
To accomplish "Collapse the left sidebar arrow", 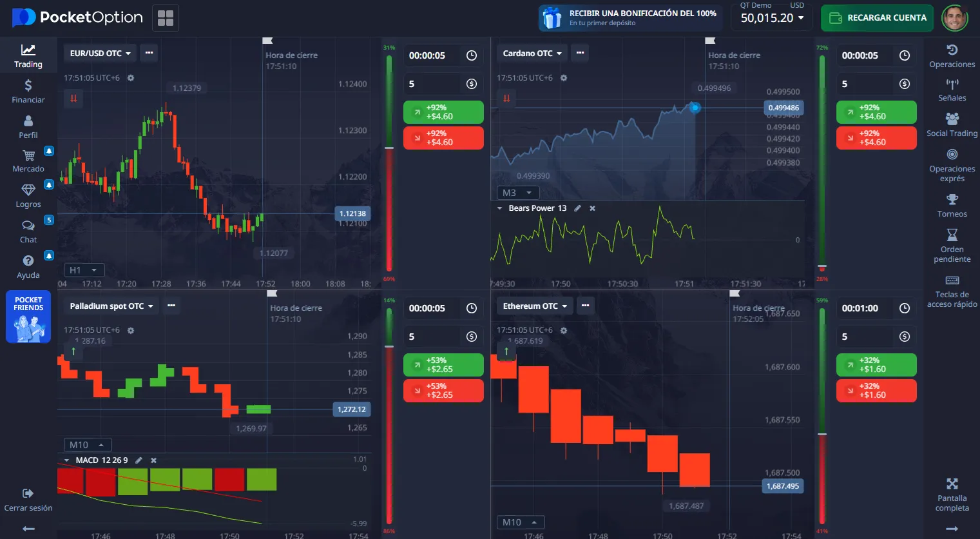I will pos(28,529).
